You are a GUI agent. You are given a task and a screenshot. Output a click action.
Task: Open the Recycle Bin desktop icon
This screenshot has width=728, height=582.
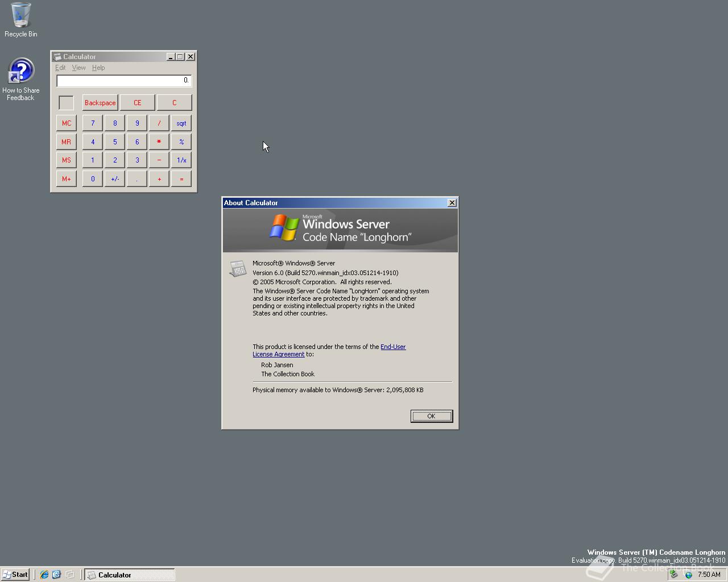tap(21, 20)
